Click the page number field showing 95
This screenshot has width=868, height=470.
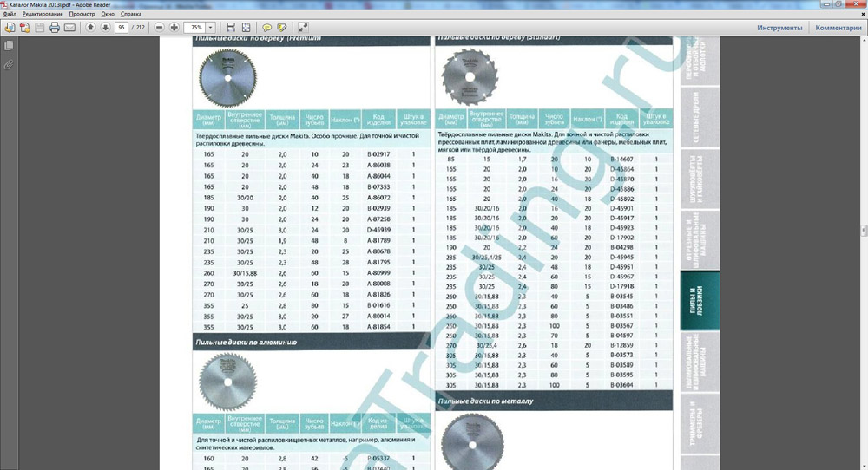(122, 27)
